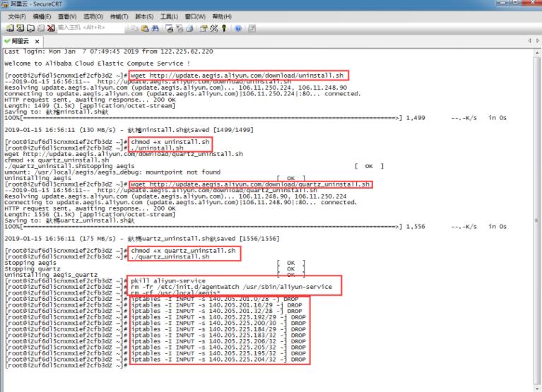This screenshot has width=542, height=392.
Task: Click the Paste clipboard icon
Action: click(x=145, y=28)
